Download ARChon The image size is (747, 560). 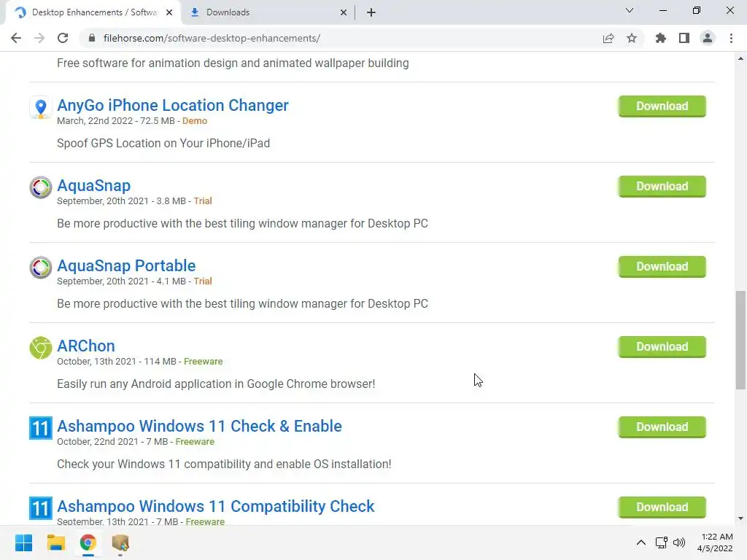pos(662,346)
